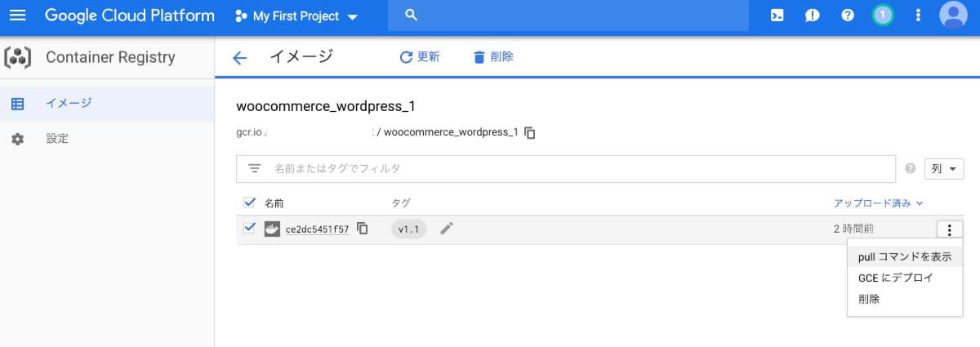Click the 更新 refresh button
980x347 pixels.
click(x=420, y=57)
